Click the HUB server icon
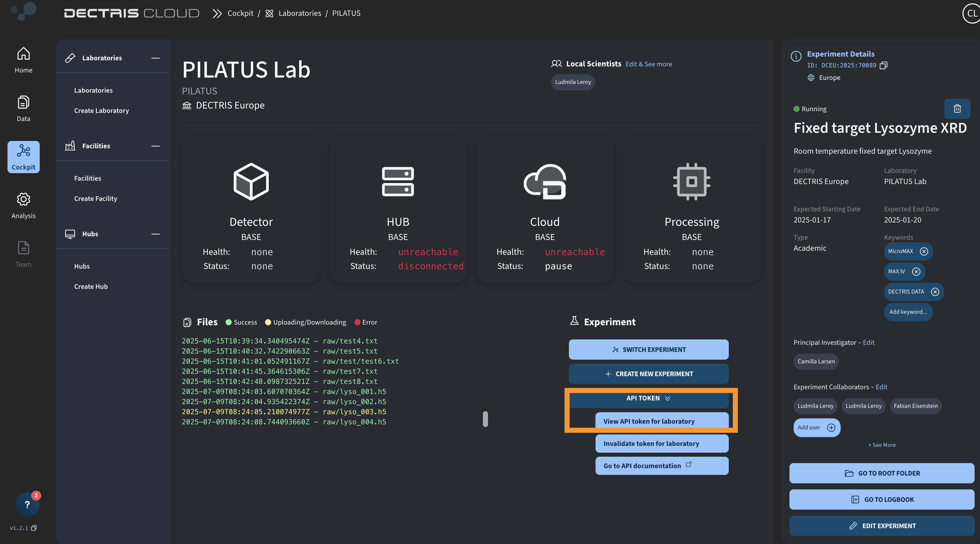The height and width of the screenshot is (544, 980). click(x=398, y=181)
